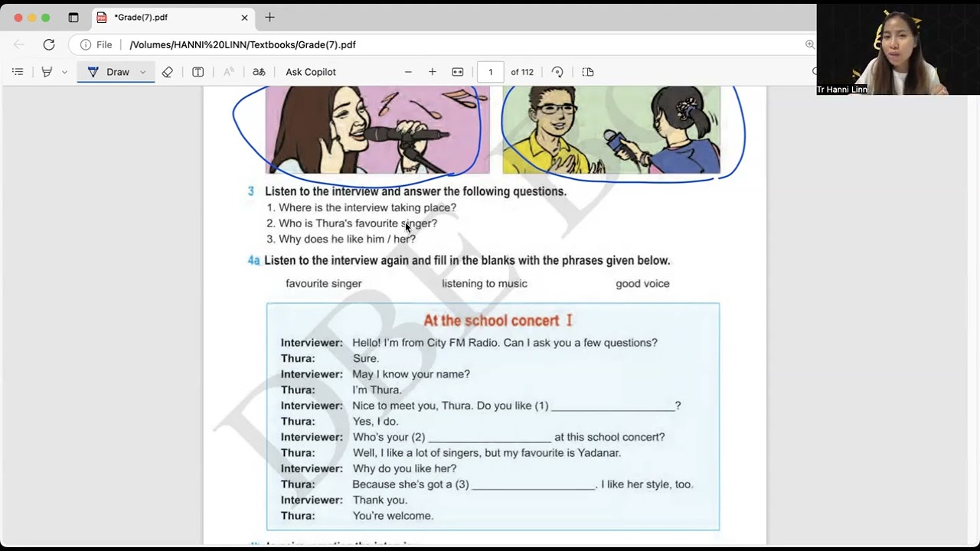Go back to previous page
980x551 pixels.
click(x=19, y=44)
